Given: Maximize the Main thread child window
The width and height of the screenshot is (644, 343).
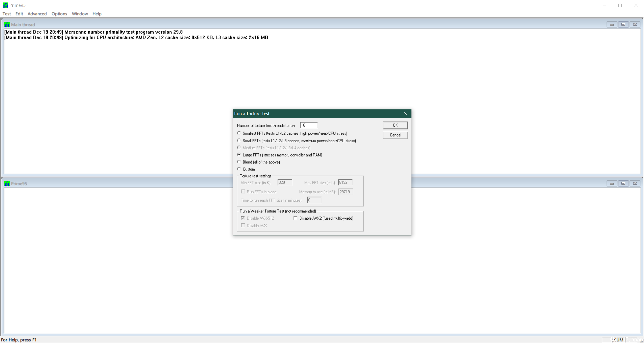Looking at the screenshot, I should (x=623, y=25).
